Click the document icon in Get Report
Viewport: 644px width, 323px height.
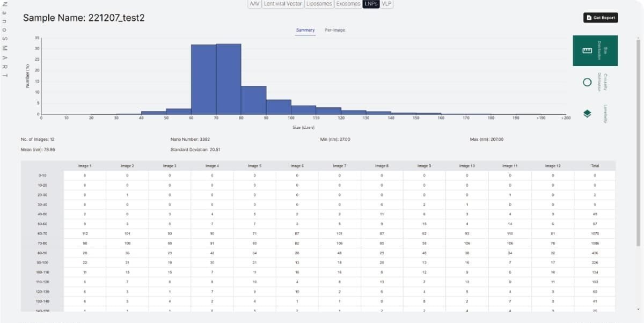point(589,18)
